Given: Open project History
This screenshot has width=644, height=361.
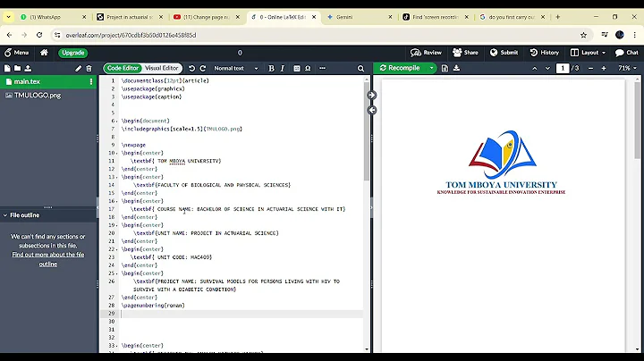Looking at the screenshot, I should (x=544, y=53).
